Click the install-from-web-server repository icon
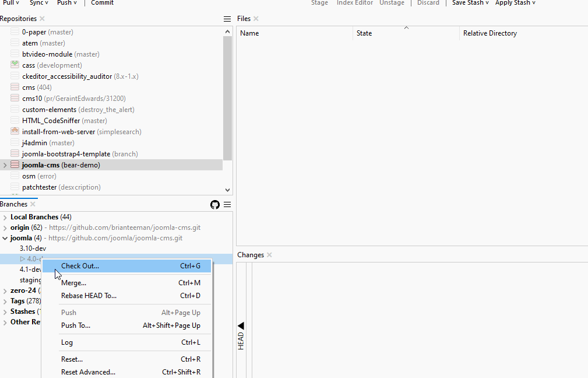 coord(15,131)
